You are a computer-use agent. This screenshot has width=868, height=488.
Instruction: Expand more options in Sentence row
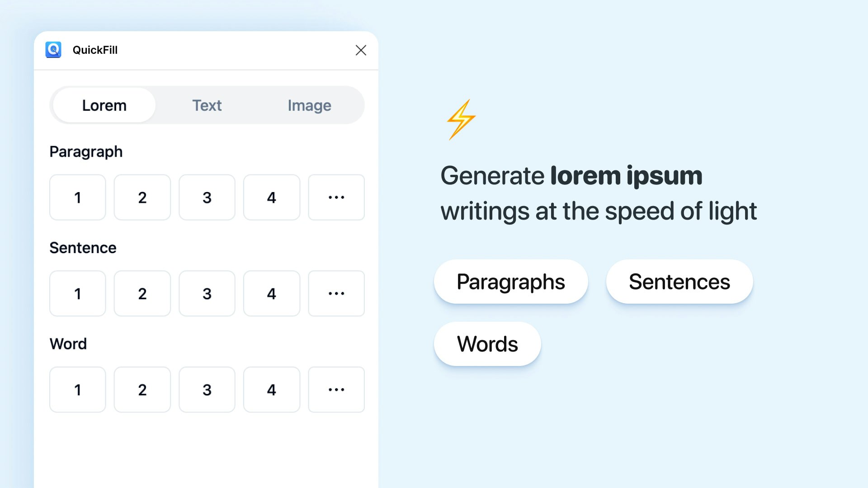(x=336, y=294)
